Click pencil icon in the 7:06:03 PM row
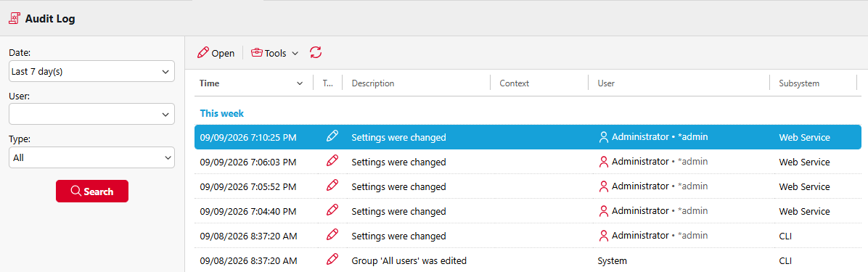868x272 pixels. pyautogui.click(x=332, y=161)
